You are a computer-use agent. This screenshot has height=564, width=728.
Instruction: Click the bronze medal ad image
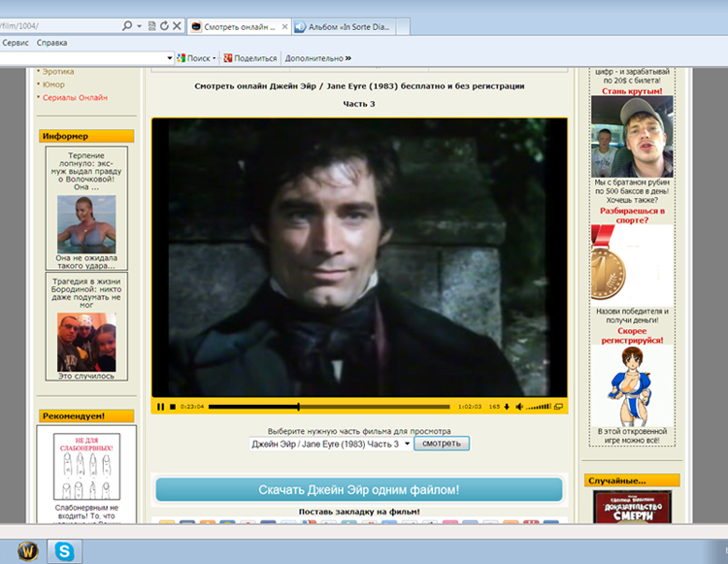coord(632,265)
